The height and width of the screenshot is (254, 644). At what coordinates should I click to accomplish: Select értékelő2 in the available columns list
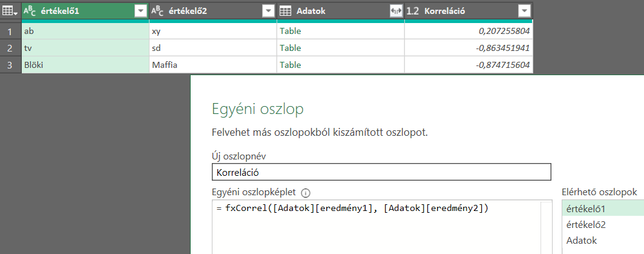pyautogui.click(x=602, y=225)
